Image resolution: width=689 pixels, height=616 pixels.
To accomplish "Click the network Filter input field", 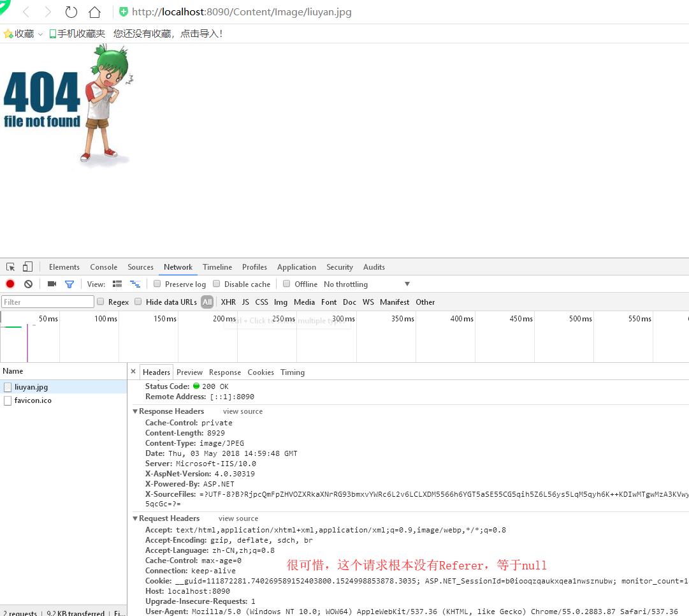I will tap(47, 302).
